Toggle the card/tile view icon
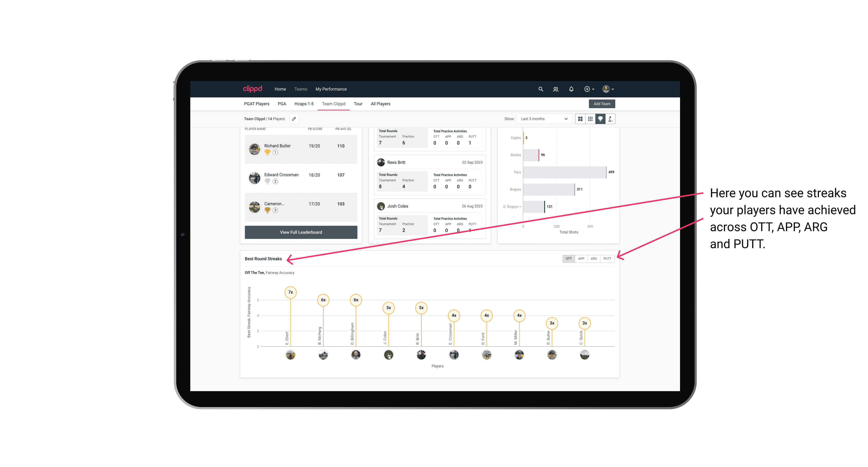Viewport: 868px width, 467px height. pos(580,119)
